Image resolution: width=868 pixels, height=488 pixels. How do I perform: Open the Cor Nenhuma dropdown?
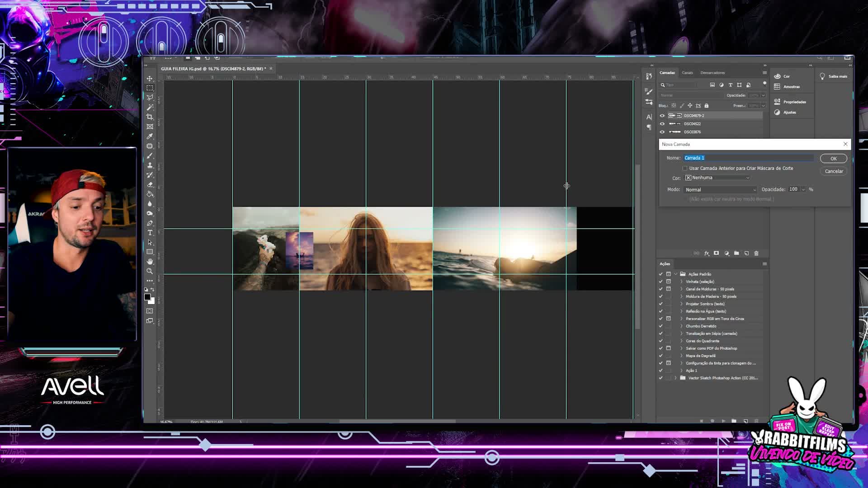click(717, 178)
